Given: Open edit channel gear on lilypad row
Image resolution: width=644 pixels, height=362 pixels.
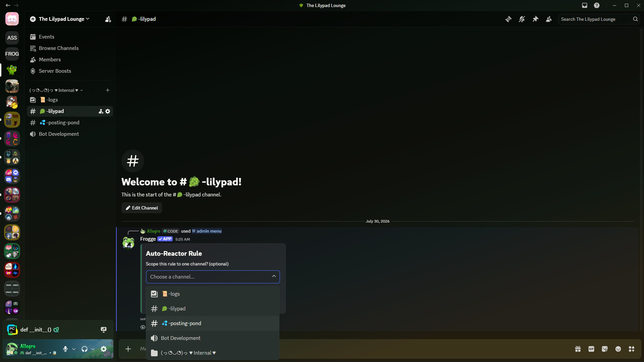Looking at the screenshot, I should pyautogui.click(x=108, y=111).
